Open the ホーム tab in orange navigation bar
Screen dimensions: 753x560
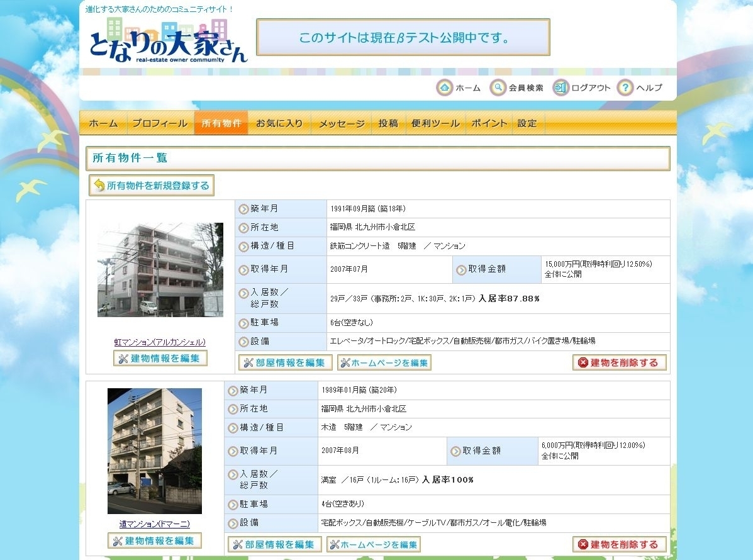coord(103,123)
